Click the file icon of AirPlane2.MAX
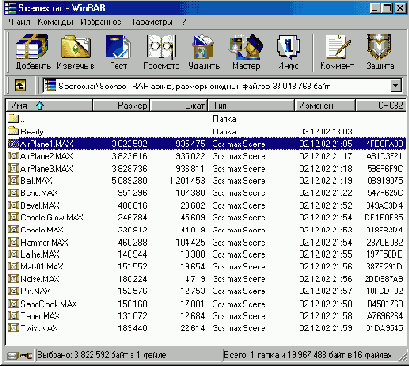The image size is (409, 366). [x=13, y=156]
